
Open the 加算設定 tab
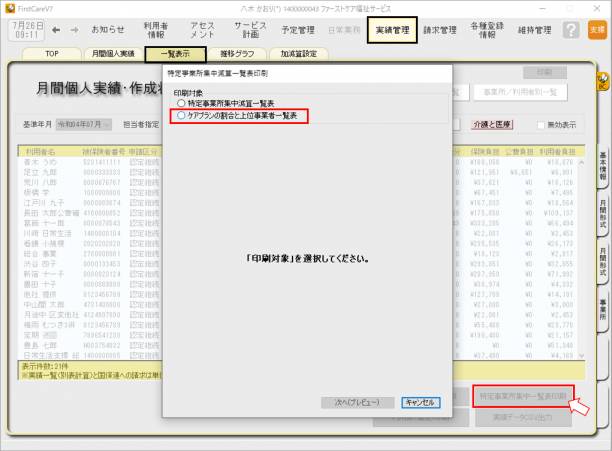pyautogui.click(x=298, y=53)
